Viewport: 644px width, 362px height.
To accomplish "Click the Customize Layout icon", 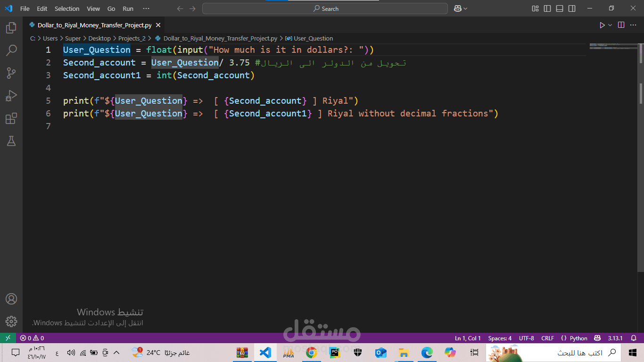I will 535,8.
